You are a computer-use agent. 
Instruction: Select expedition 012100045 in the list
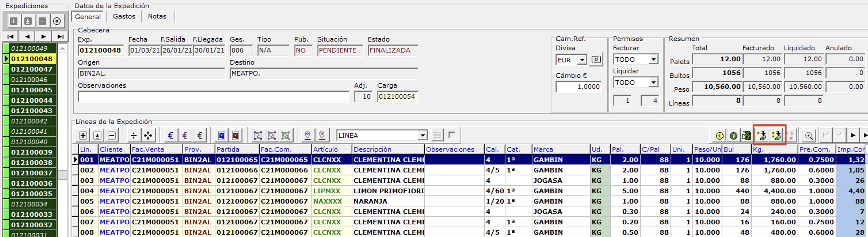tap(32, 90)
